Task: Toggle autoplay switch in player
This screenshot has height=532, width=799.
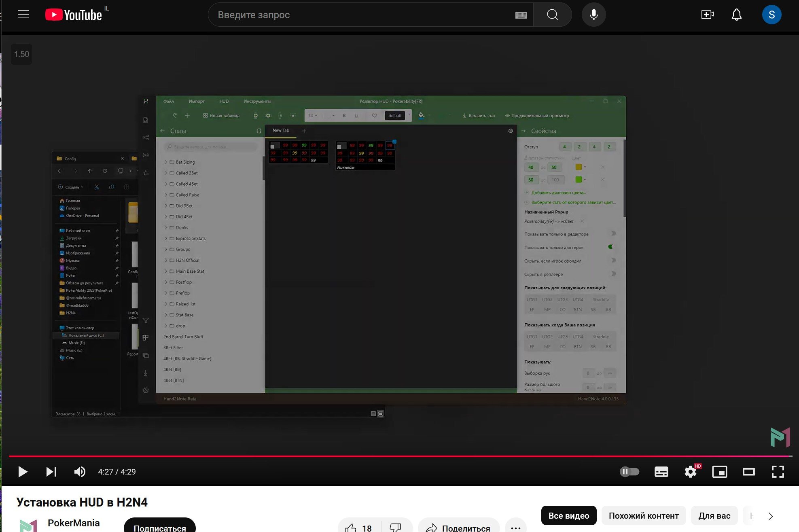Action: coord(629,472)
